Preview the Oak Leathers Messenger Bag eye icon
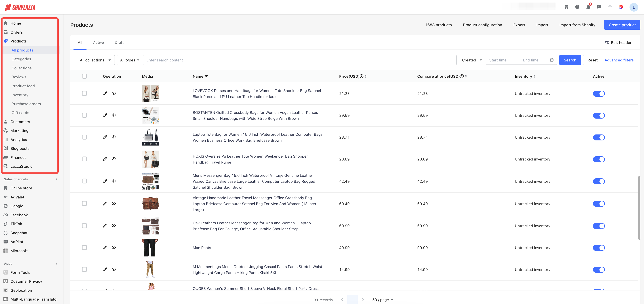644x304 pixels. pos(113,226)
